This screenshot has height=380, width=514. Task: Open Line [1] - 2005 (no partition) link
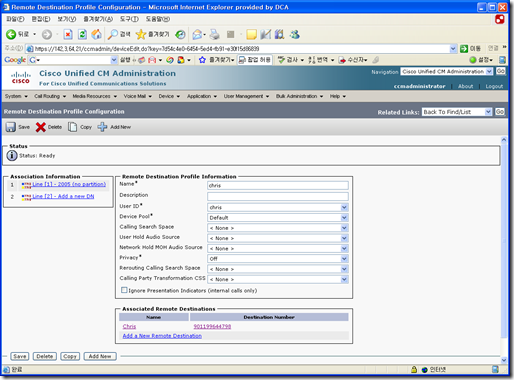[69, 184]
